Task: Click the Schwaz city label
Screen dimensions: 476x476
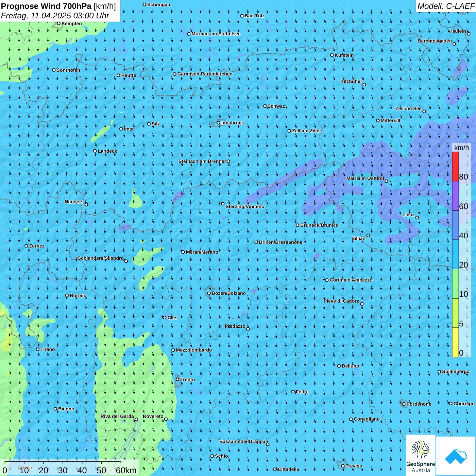Action: [x=276, y=106]
